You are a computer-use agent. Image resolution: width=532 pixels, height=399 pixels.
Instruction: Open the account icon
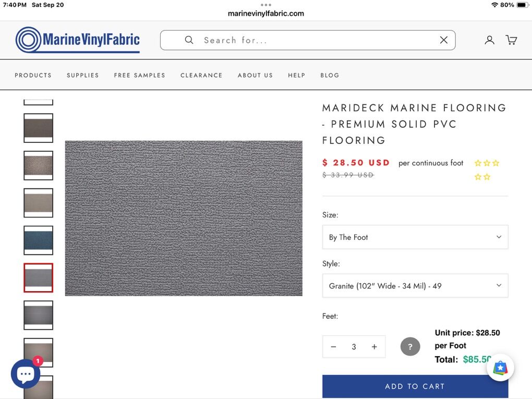489,40
